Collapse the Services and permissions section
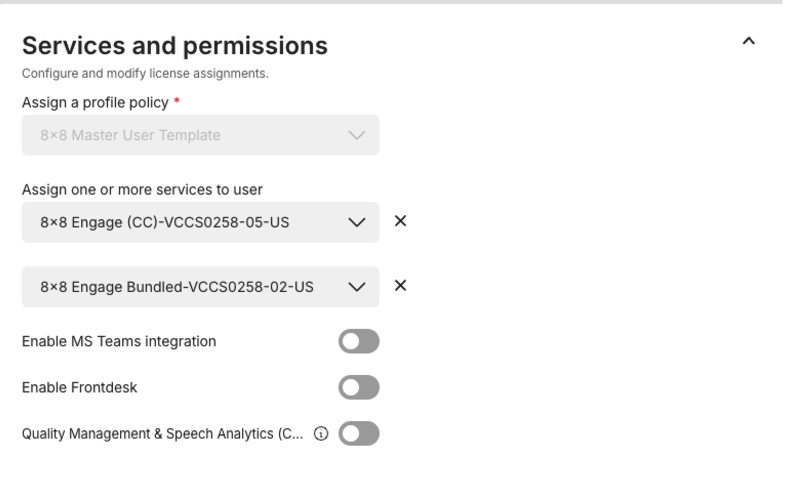785x494 pixels. [x=748, y=41]
